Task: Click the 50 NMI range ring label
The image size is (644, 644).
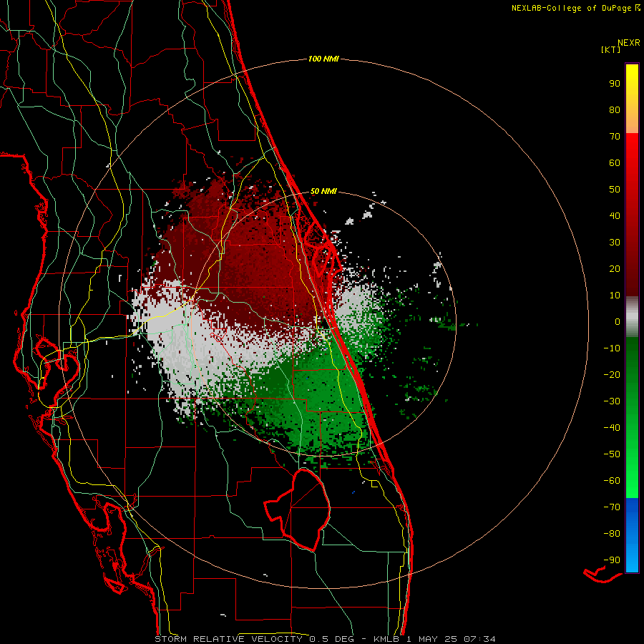Action: point(323,191)
